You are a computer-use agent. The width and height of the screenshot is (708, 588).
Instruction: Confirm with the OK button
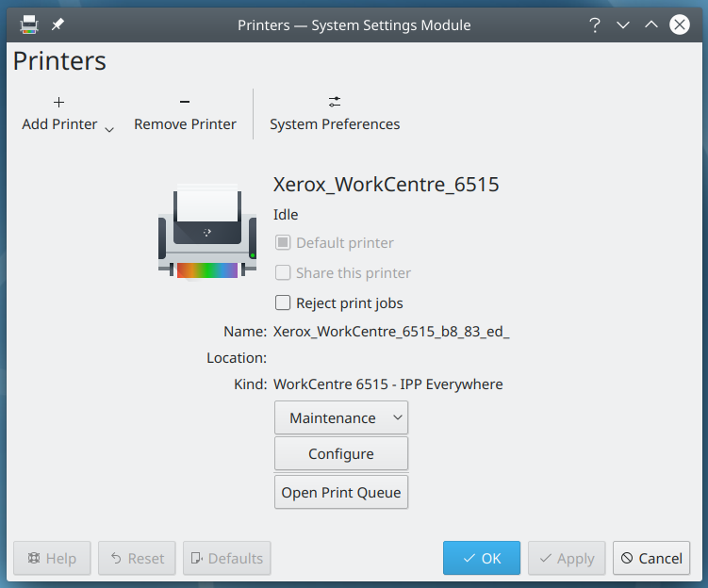(482, 558)
